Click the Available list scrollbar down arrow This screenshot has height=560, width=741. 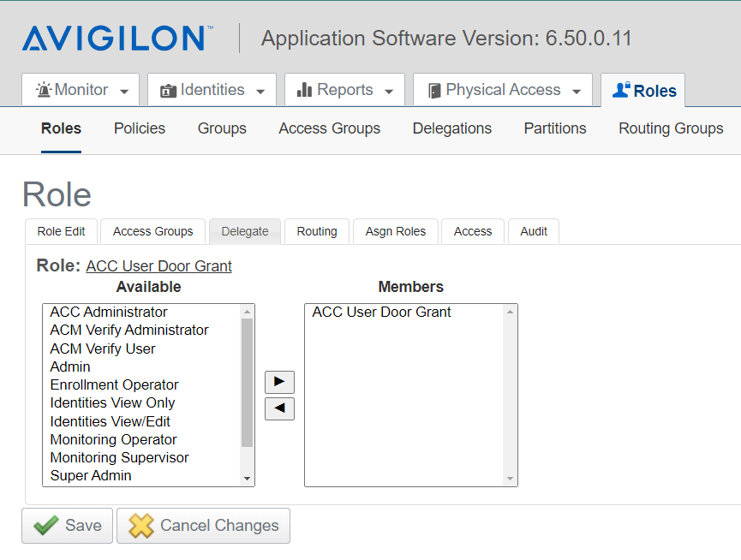coord(248,478)
